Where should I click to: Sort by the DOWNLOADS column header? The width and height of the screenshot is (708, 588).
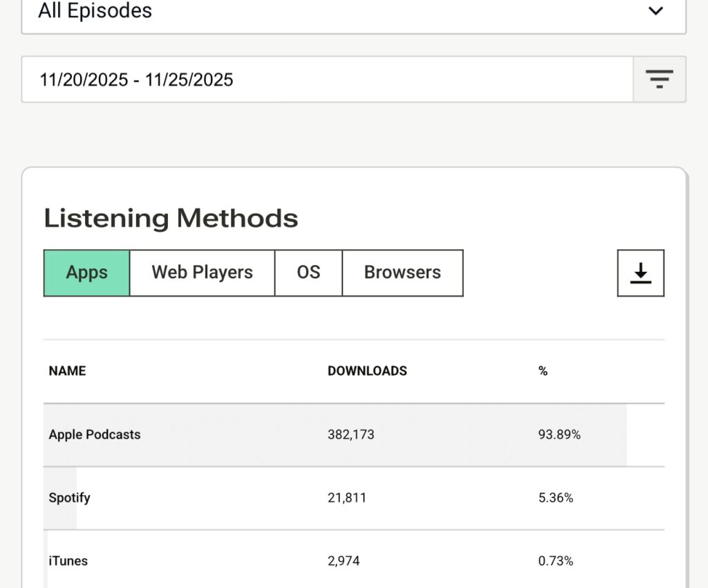click(367, 371)
